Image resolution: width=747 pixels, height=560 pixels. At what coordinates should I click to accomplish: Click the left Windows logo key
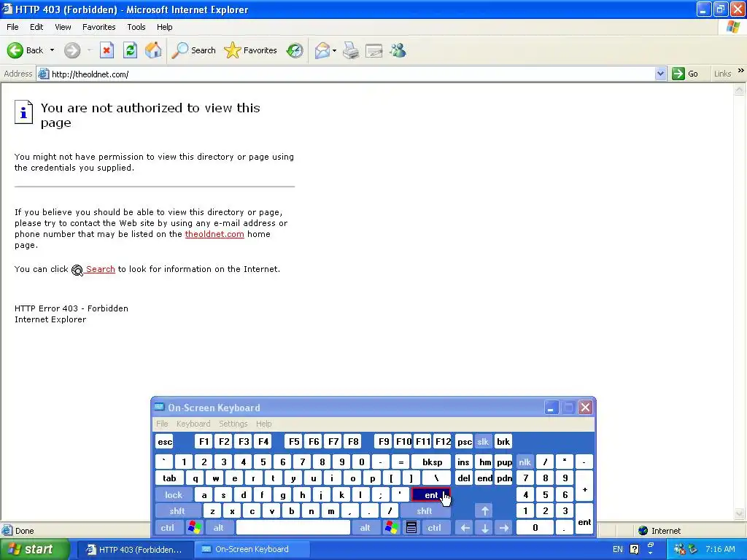pos(194,528)
